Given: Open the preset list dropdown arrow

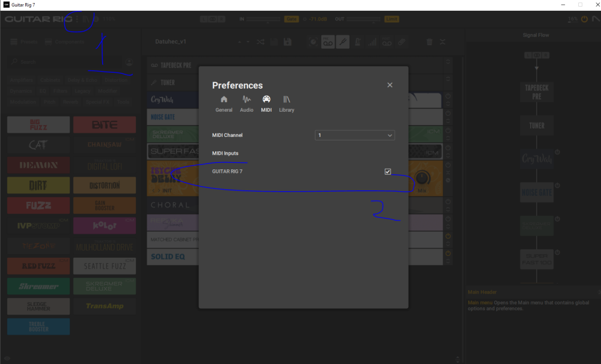Looking at the screenshot, I should (248, 42).
